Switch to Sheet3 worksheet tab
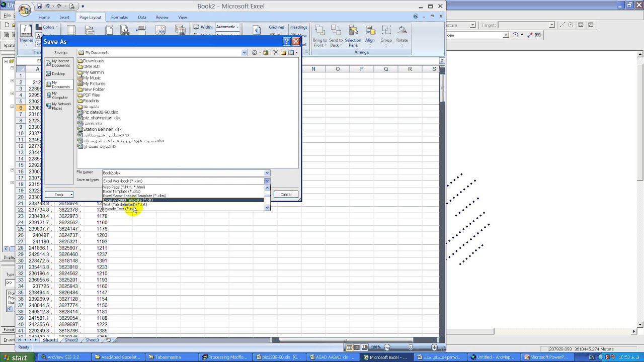 (92, 340)
